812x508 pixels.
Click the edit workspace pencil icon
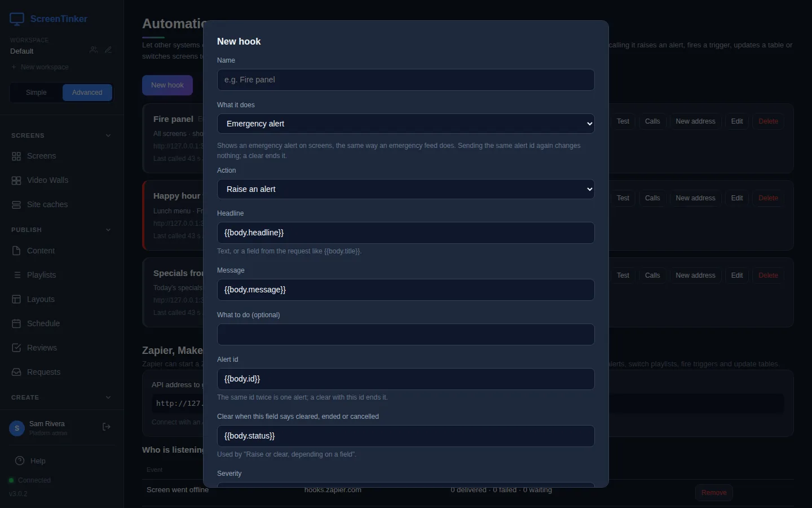click(x=108, y=50)
